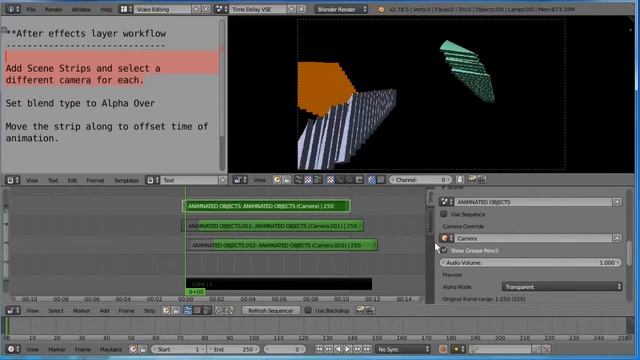
Task: Select Color only preview channels icon
Action: (x=380, y=180)
